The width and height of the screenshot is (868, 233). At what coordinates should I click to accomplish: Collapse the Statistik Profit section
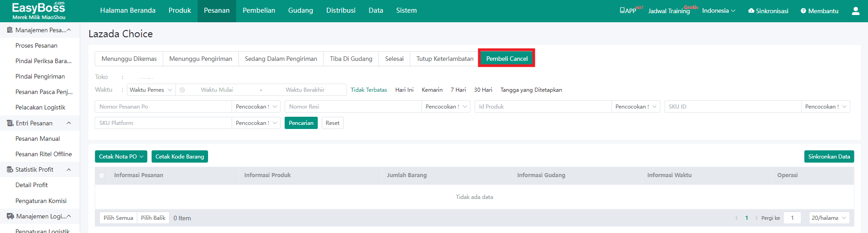69,169
